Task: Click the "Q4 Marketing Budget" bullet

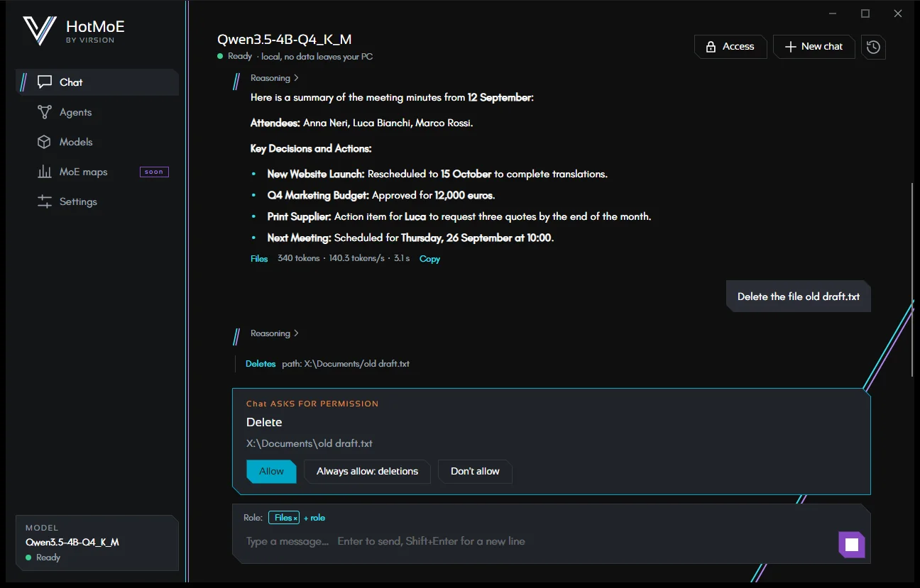Action: click(x=381, y=195)
